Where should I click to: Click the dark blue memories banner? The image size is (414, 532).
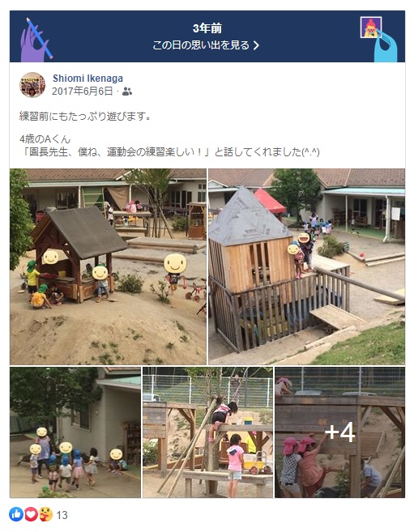click(x=207, y=36)
